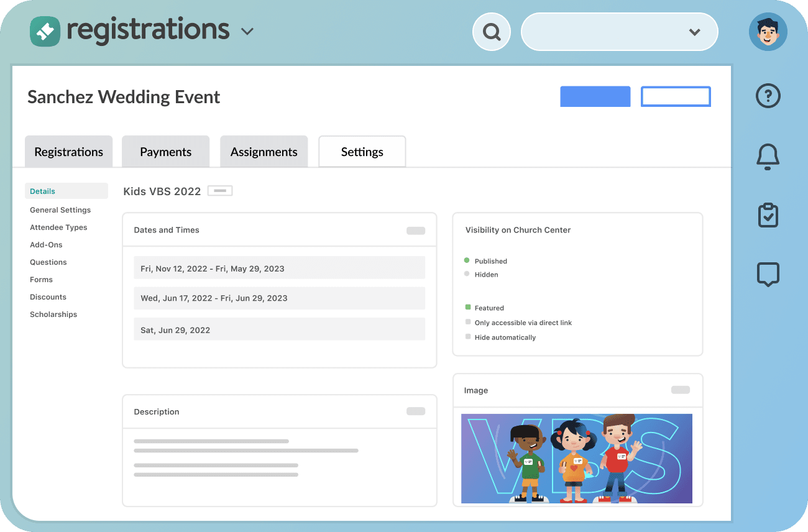Enable the Featured checkbox
Screen dimensions: 808x532
pos(468,307)
